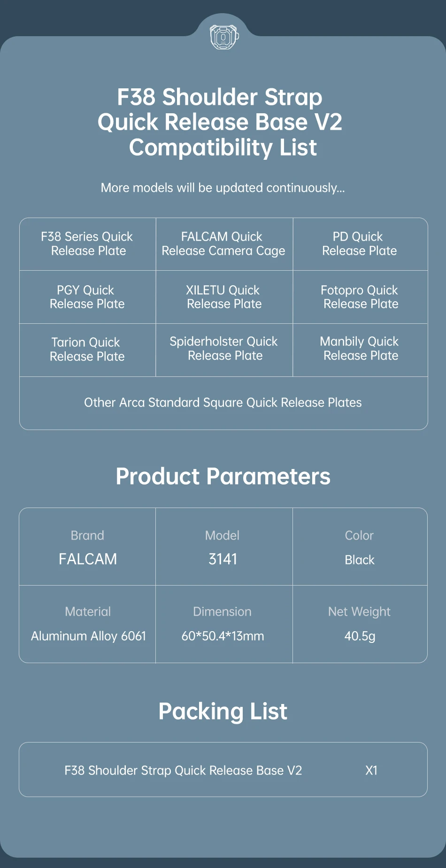
Task: Click the Product Parameters heading
Action: (x=223, y=476)
